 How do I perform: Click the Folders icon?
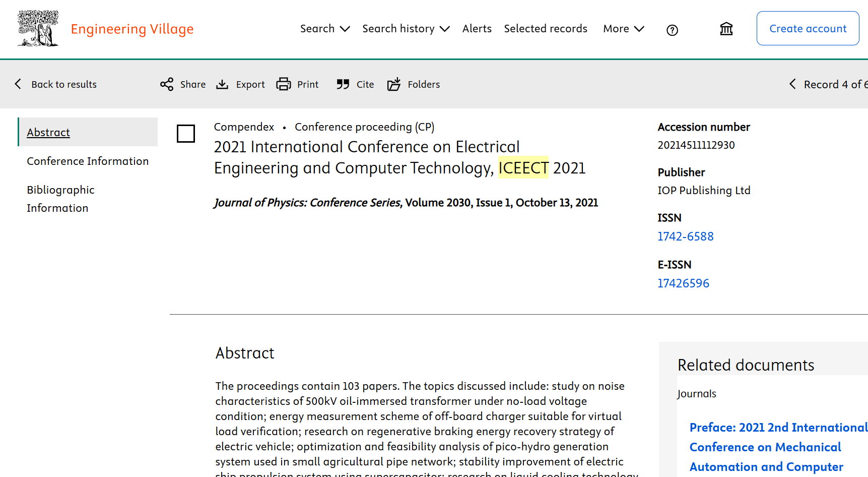click(394, 84)
